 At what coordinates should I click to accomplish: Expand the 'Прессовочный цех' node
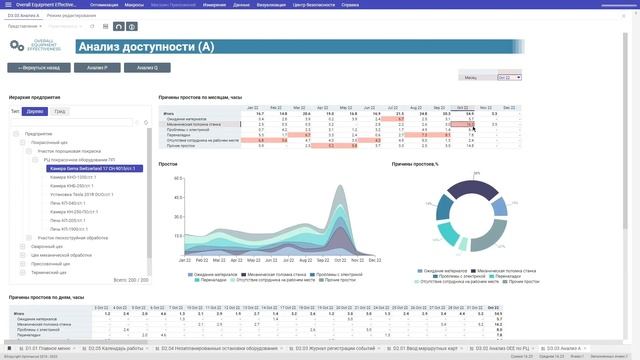[22, 264]
